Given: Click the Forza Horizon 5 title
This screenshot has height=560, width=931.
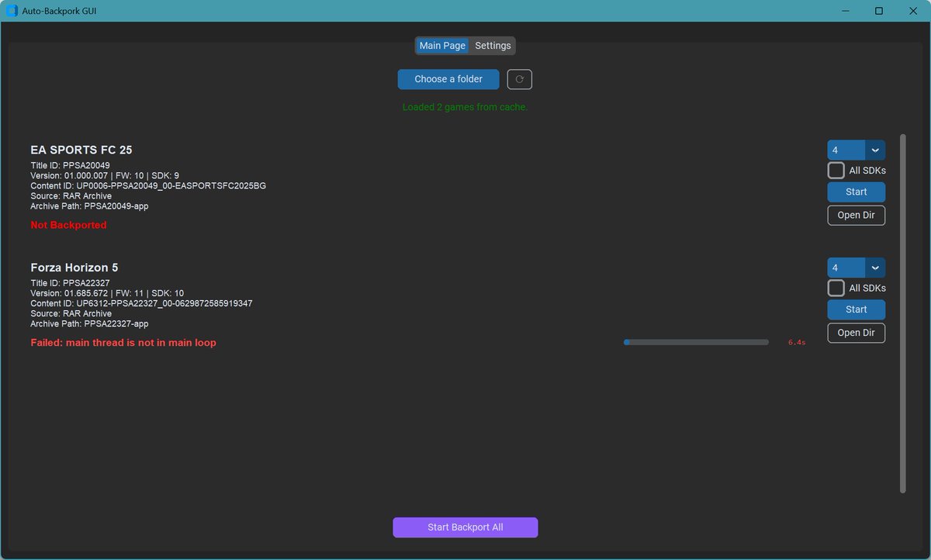Looking at the screenshot, I should (x=74, y=268).
